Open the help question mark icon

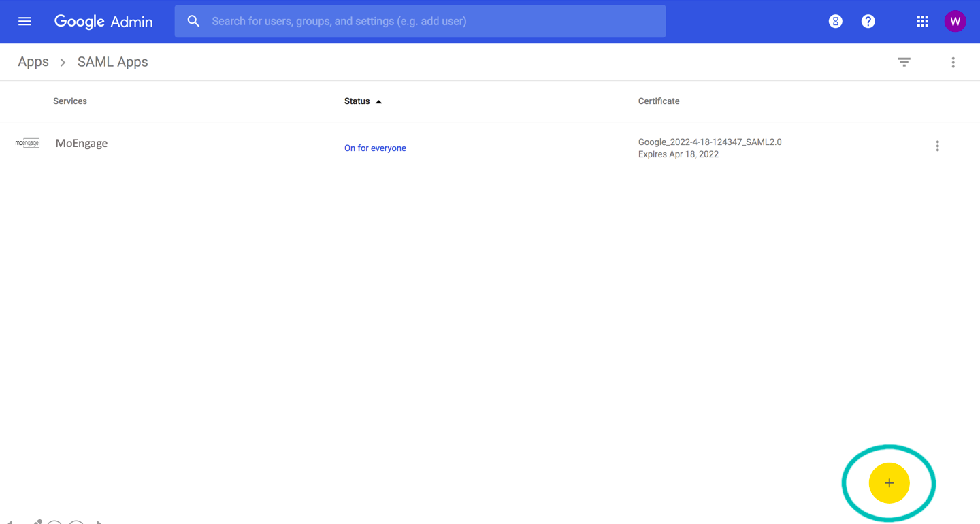pyautogui.click(x=868, y=21)
